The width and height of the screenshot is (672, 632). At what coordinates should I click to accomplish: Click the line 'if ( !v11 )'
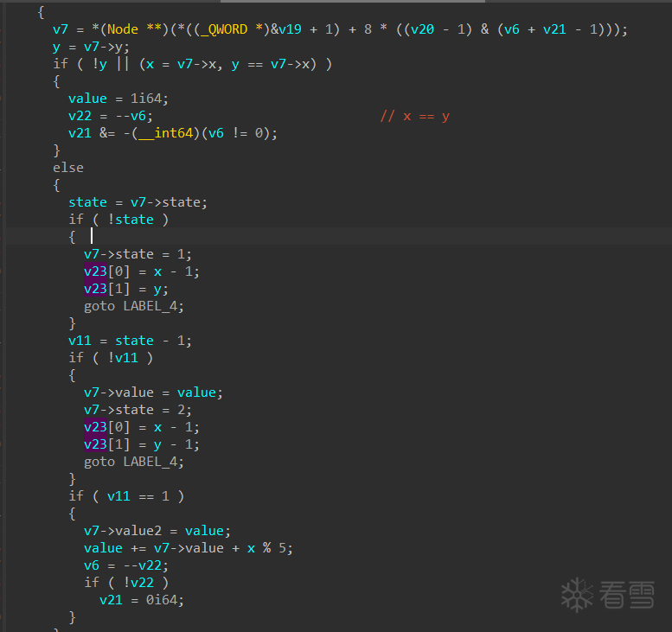(111, 358)
